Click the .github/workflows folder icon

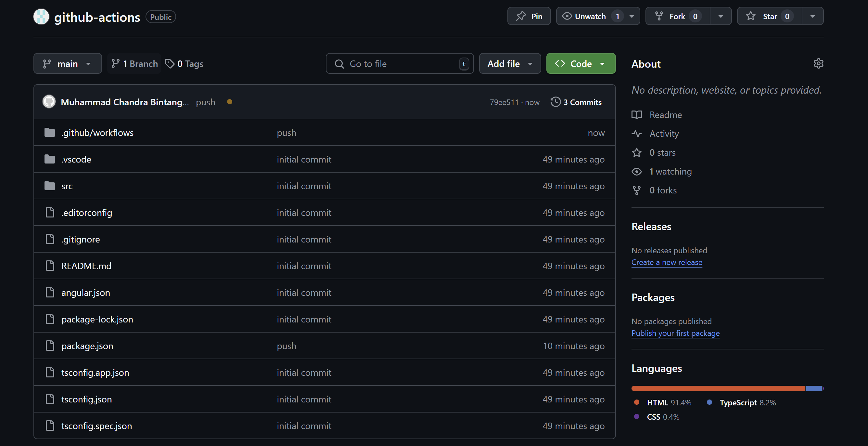point(49,133)
